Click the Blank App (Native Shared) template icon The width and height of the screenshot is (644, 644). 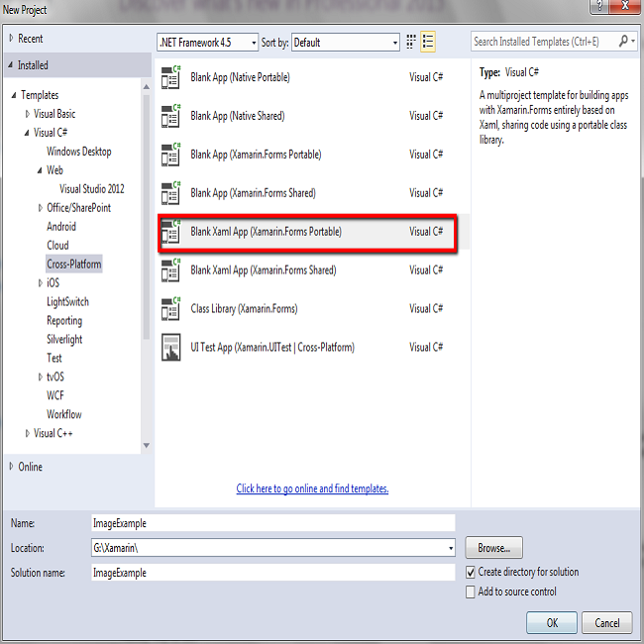click(170, 116)
